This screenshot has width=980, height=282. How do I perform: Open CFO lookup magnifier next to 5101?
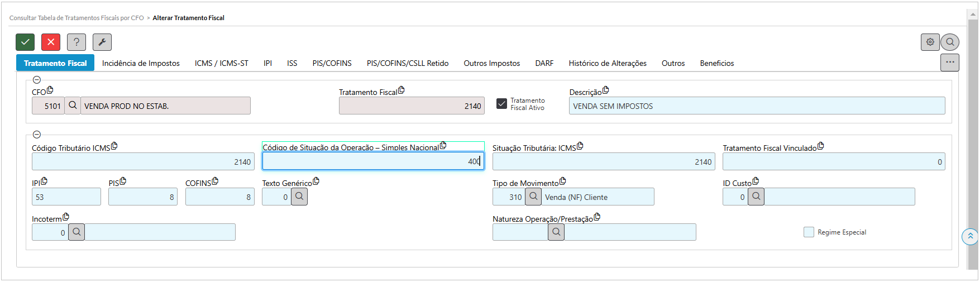tap(73, 106)
